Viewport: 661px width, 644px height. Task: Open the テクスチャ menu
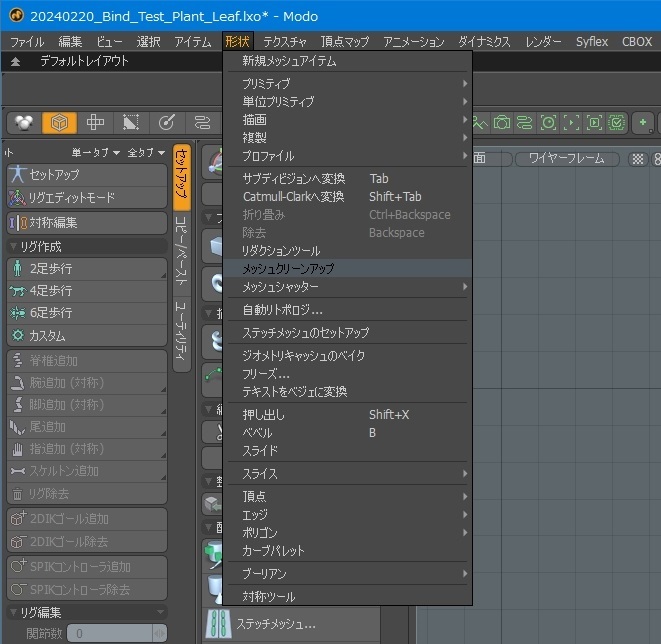pos(285,42)
